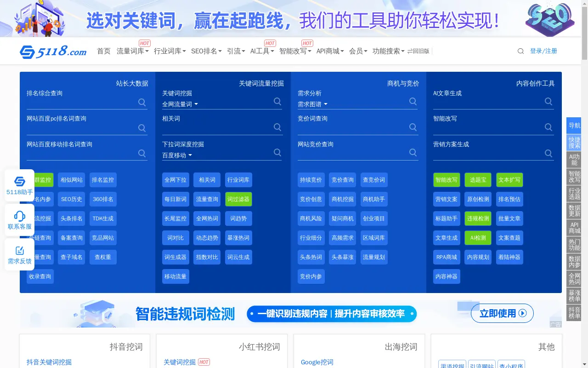The image size is (588, 368).
Task: Click the 选题宝 green button
Action: click(x=478, y=180)
